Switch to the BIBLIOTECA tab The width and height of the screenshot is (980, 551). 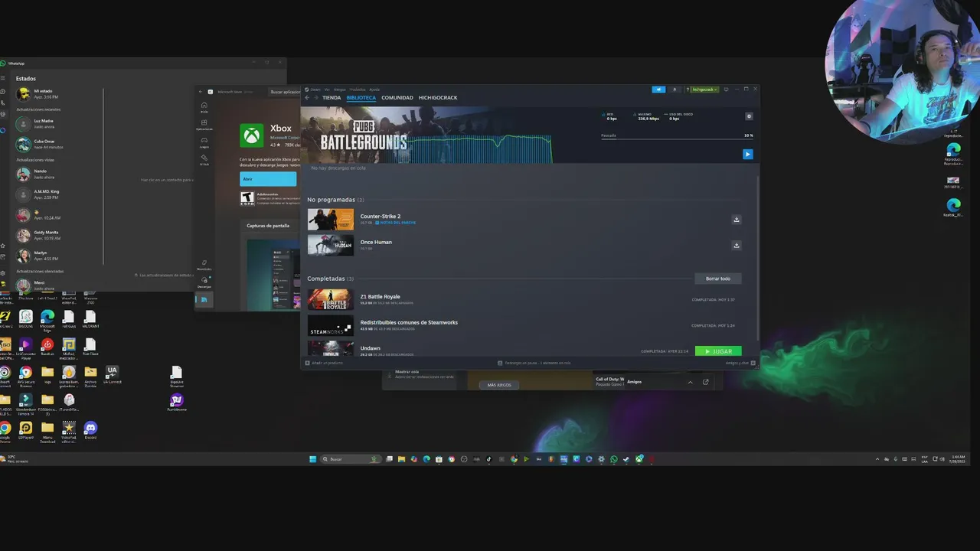(x=361, y=98)
